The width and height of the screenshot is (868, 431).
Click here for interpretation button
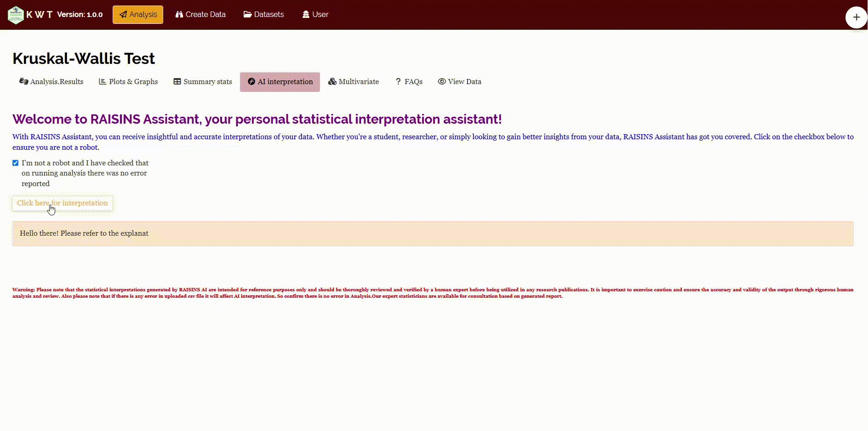(x=63, y=203)
